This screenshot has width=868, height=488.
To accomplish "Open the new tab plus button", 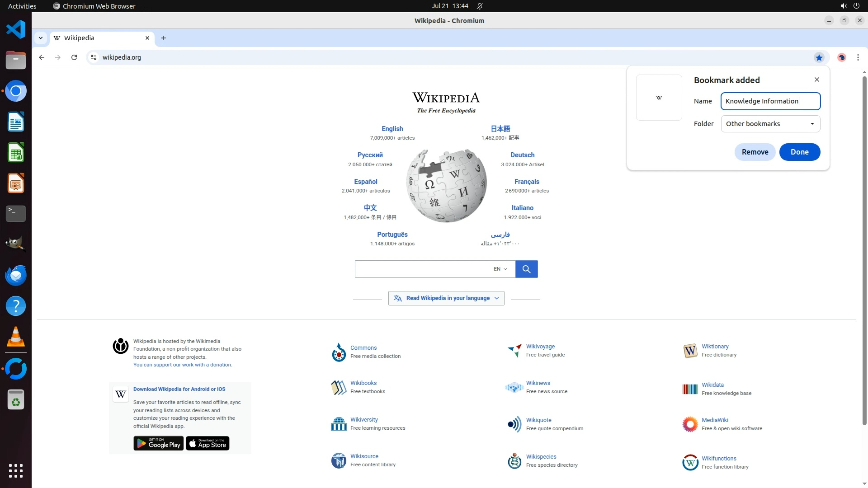I will pos(164,38).
